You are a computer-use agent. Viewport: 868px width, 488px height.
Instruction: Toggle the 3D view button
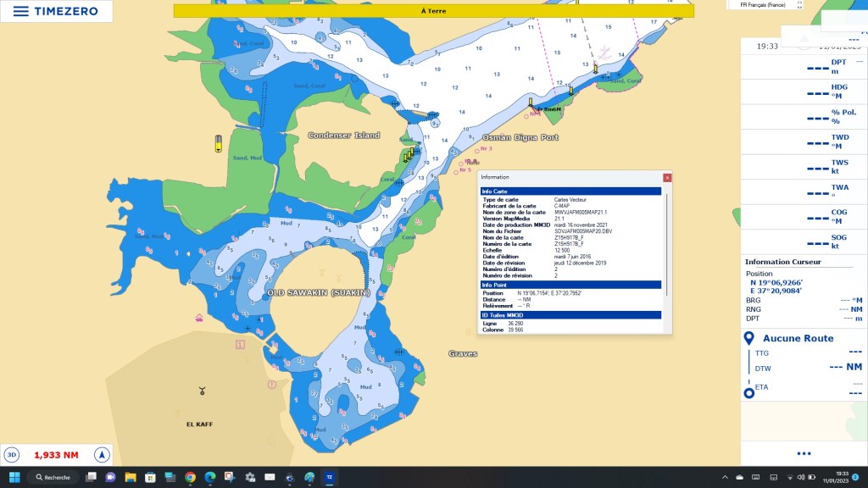click(x=12, y=455)
